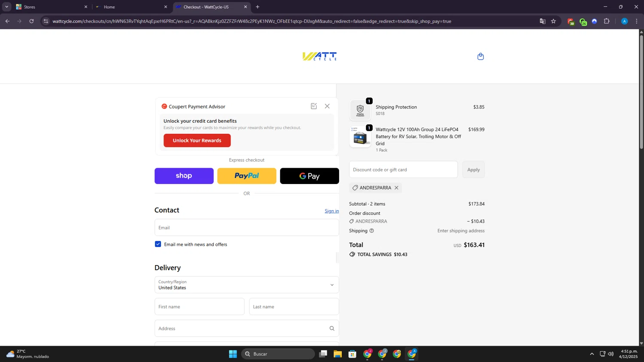Click the address bar URL
Viewport: 644px width, 362px height.
pyautogui.click(x=252, y=21)
